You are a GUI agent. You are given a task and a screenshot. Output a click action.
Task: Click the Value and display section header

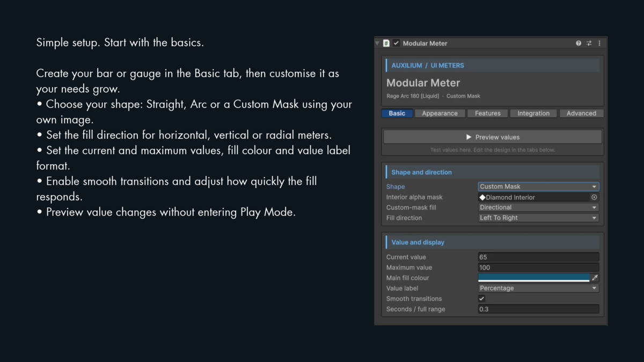[493, 242]
